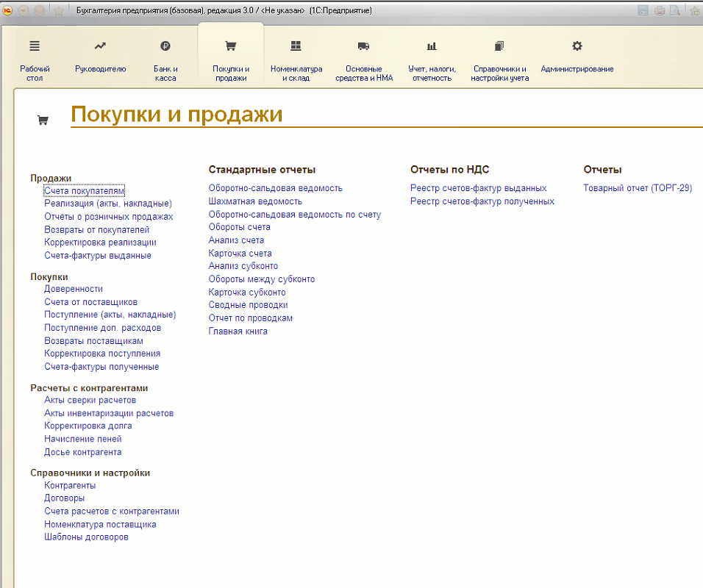703x588 pixels.
Task: Open Оборотно-сальдовая ведомость report
Action: click(275, 188)
